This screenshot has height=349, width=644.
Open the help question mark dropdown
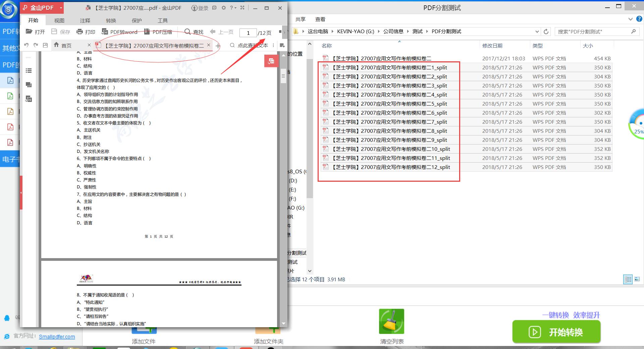click(233, 8)
